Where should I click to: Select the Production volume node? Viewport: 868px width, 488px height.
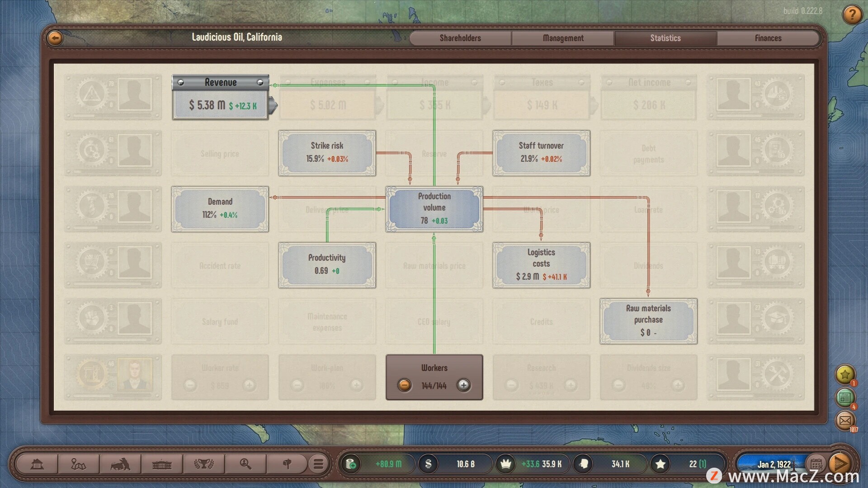click(434, 209)
